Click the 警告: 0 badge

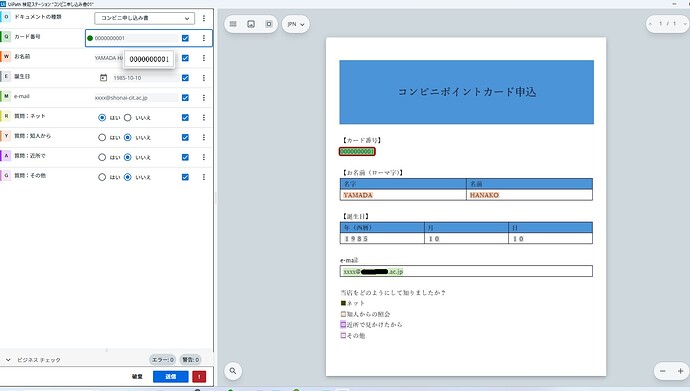click(x=191, y=360)
